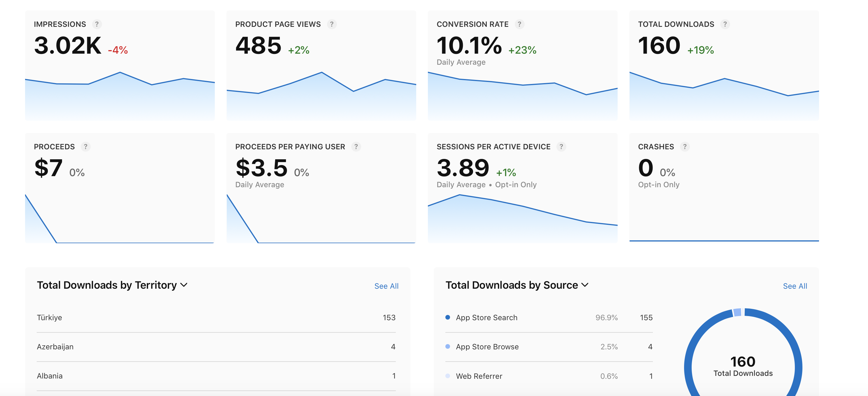Open the Total Downloads by Territory dropdown
The image size is (868, 396).
click(x=112, y=285)
